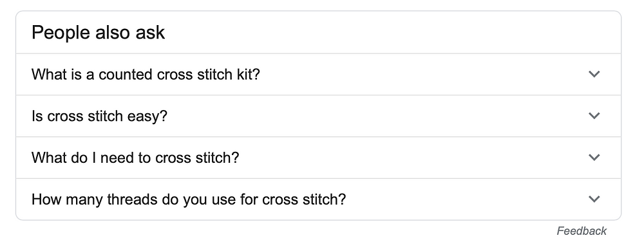Expand chevron for counted cross stitch kit question
This screenshot has width=644, height=249.
point(594,74)
